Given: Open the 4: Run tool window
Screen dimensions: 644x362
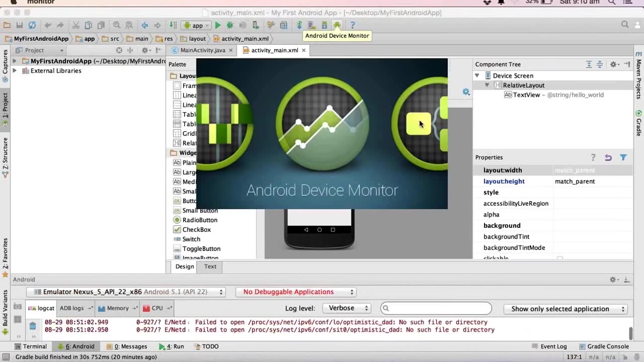Looking at the screenshot, I should (x=172, y=346).
